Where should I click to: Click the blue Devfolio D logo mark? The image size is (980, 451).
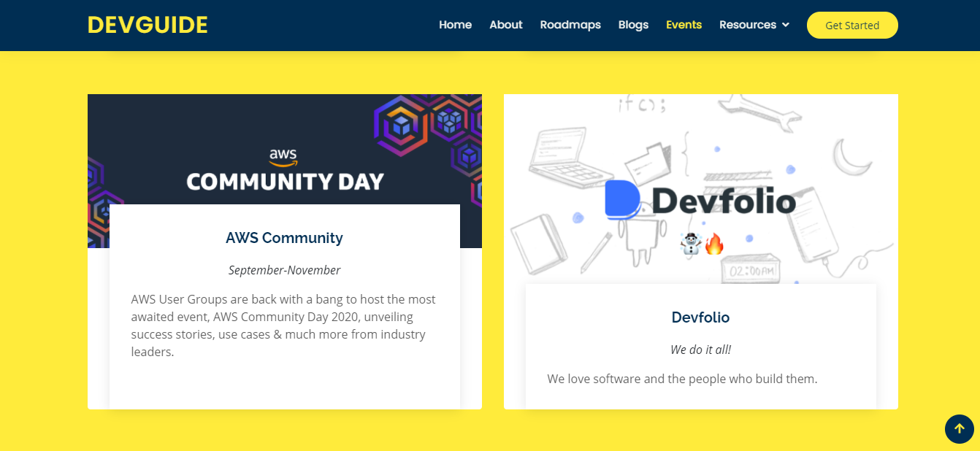pos(623,200)
